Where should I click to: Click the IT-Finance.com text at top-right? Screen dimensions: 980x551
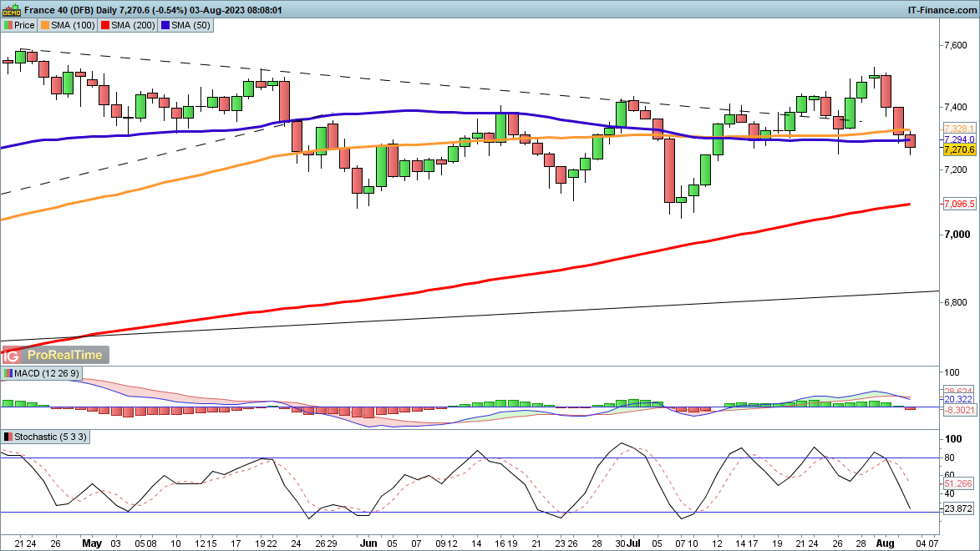(x=942, y=10)
